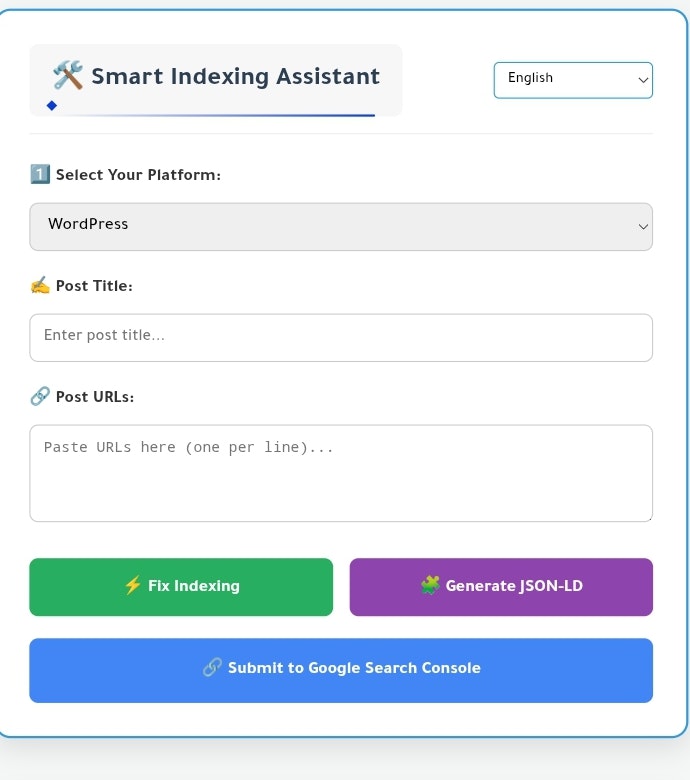Click the number one step icon

[x=40, y=174]
